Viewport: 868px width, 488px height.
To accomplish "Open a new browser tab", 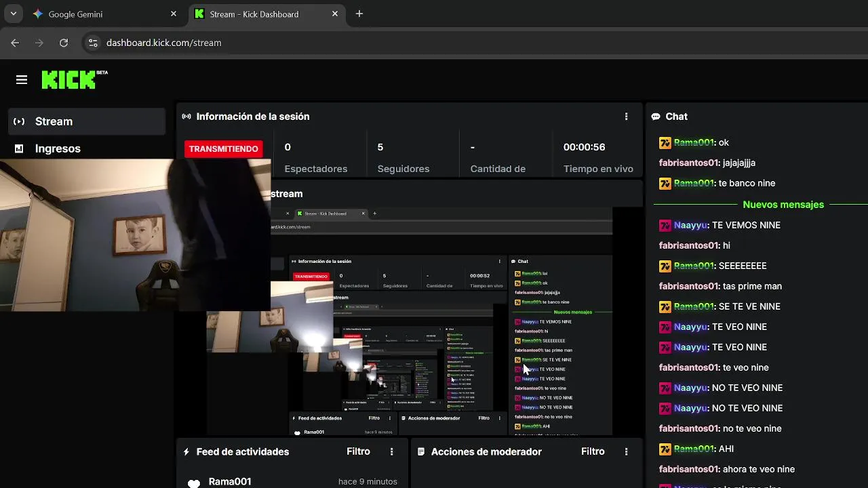I will [359, 14].
